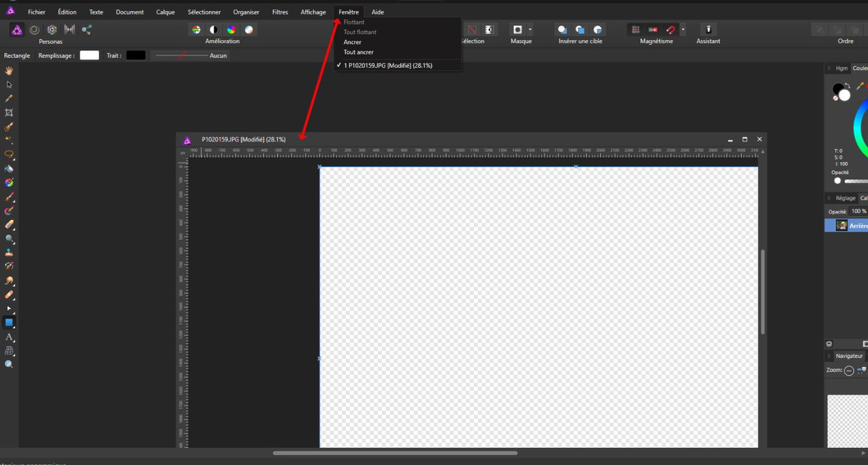Select the Dodge Brush tool

click(x=9, y=239)
